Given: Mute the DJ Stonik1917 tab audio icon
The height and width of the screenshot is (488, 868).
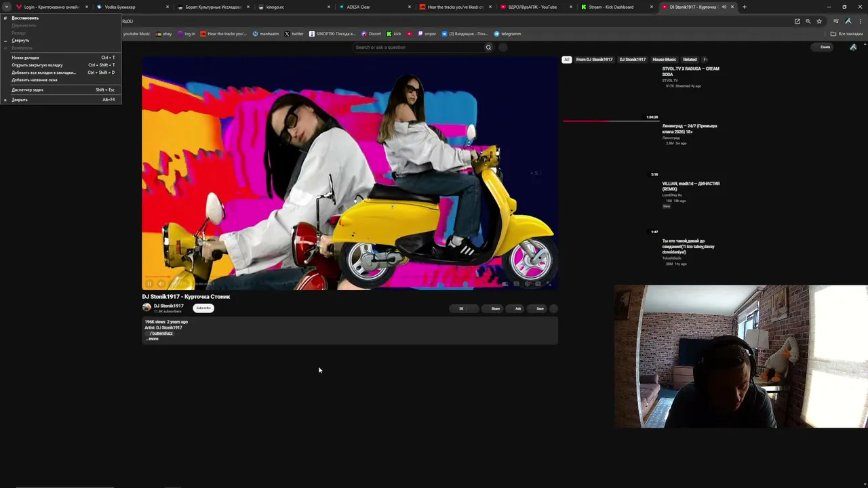Looking at the screenshot, I should coord(724,7).
